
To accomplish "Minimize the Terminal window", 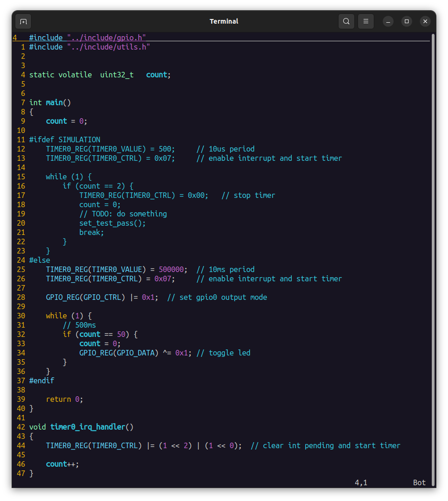I will (388, 21).
